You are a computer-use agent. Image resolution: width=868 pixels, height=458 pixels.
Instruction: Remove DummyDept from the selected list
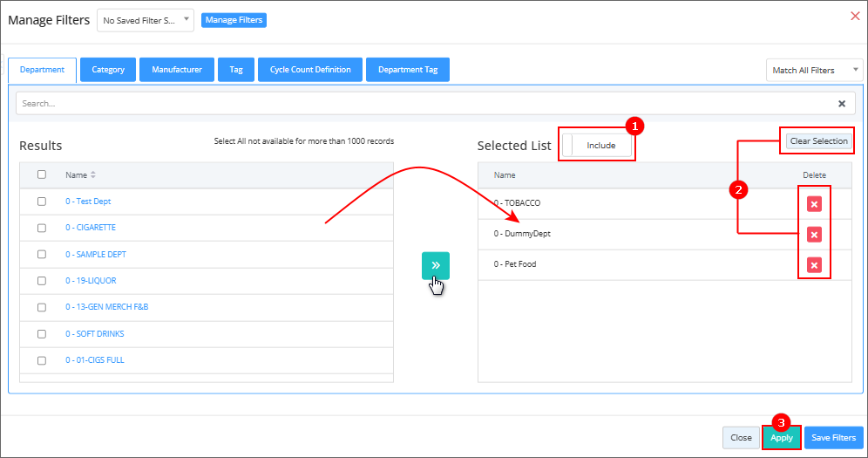[814, 235]
